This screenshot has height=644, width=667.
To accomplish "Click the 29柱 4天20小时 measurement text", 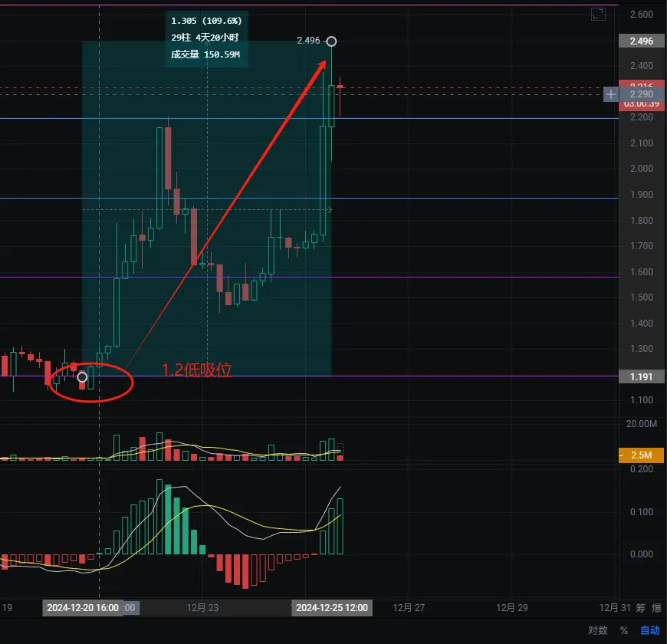I will (205, 38).
